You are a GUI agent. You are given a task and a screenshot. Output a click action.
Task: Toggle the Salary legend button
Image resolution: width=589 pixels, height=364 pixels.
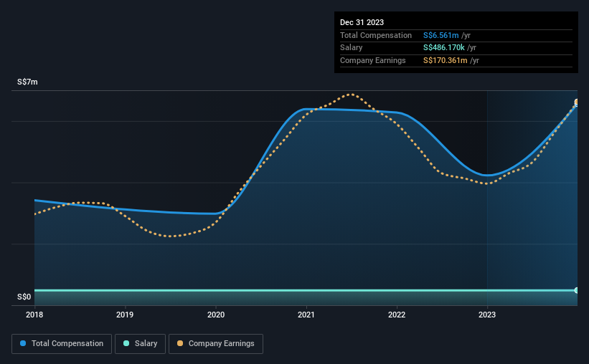[x=140, y=344]
